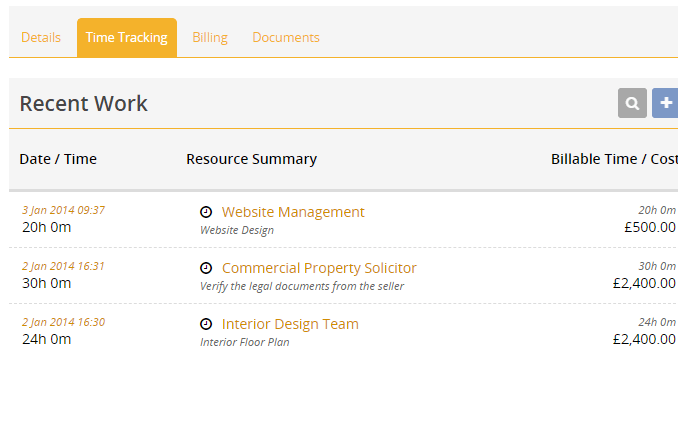Image resolution: width=678 pixels, height=422 pixels.
Task: Click the £500.00 cost value
Action: point(649,227)
